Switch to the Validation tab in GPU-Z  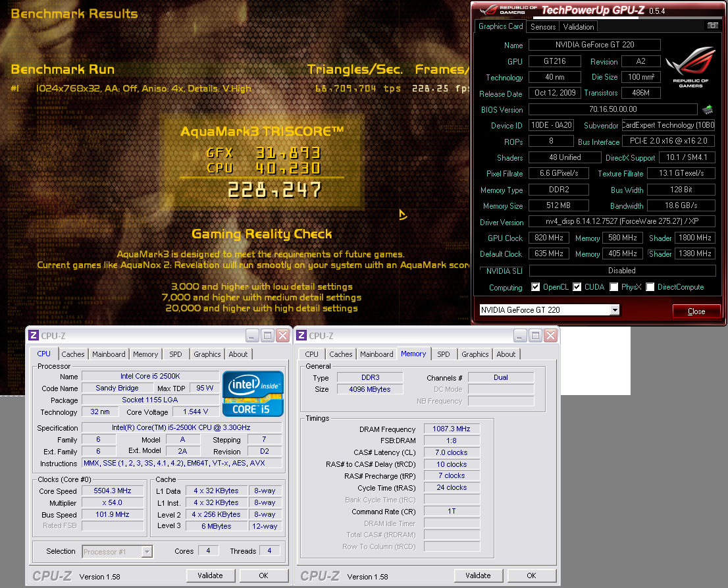point(579,27)
